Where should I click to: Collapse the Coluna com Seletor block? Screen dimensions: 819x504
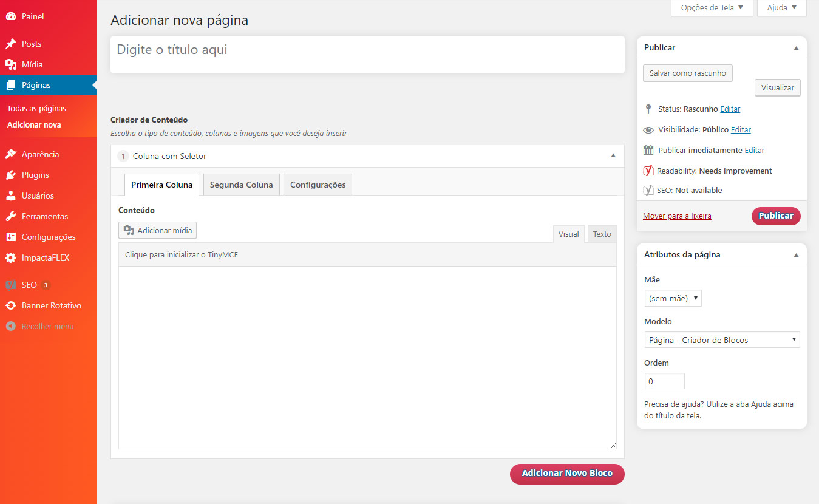point(613,156)
